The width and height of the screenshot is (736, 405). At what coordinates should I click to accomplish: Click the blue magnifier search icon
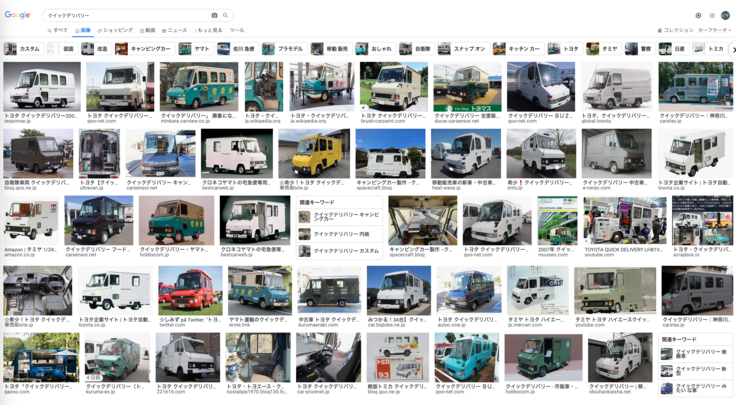226,15
